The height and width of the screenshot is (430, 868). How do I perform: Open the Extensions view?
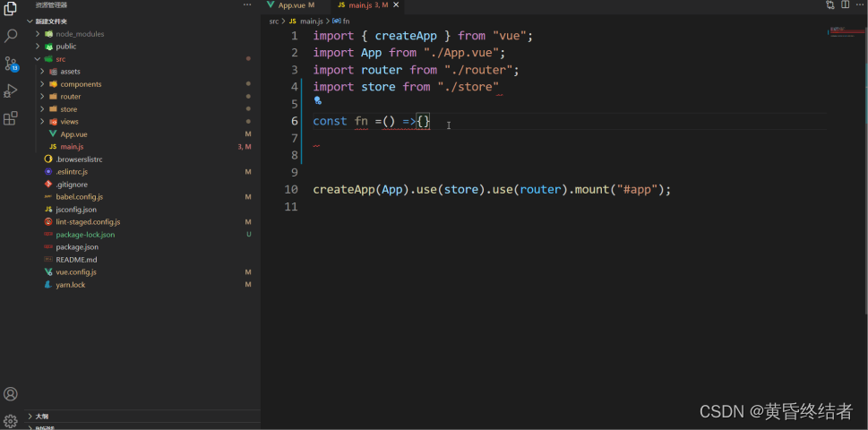(x=11, y=118)
